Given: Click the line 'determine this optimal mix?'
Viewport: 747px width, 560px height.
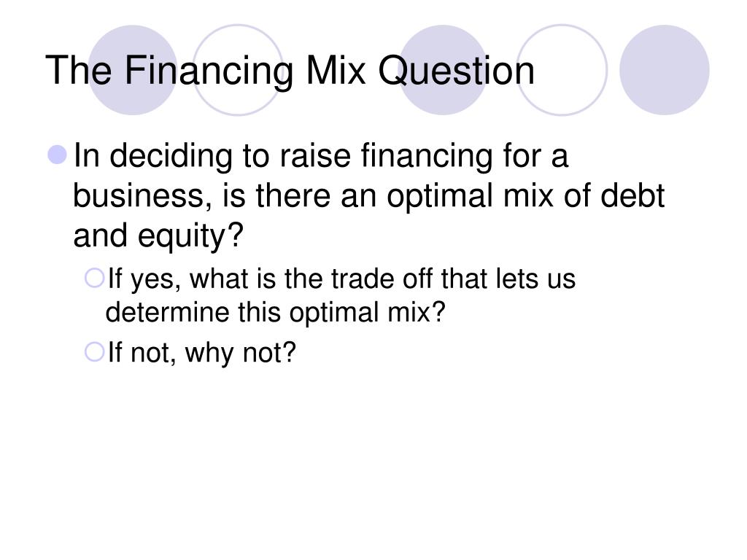Looking at the screenshot, I should pyautogui.click(x=275, y=312).
